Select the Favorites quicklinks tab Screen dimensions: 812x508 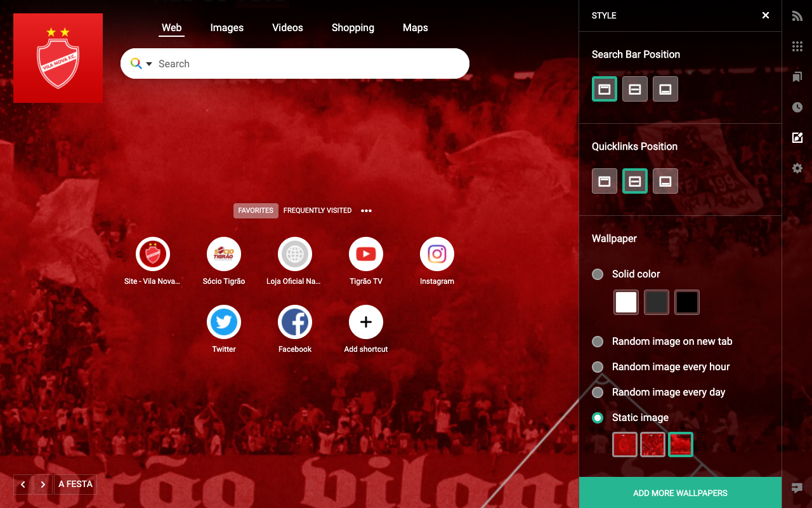coord(256,211)
